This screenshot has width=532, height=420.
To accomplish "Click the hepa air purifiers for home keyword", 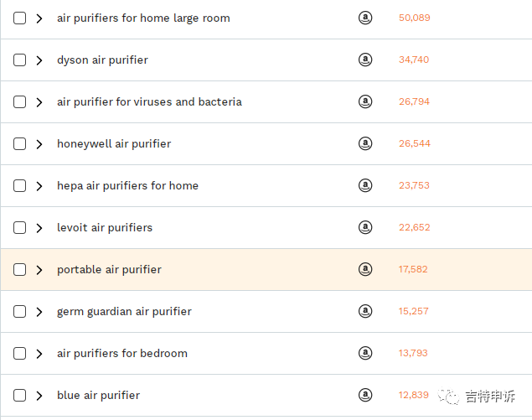I will point(127,186).
